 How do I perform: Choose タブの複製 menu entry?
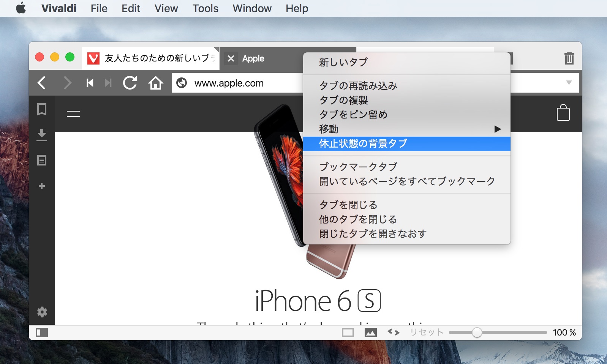[407, 100]
